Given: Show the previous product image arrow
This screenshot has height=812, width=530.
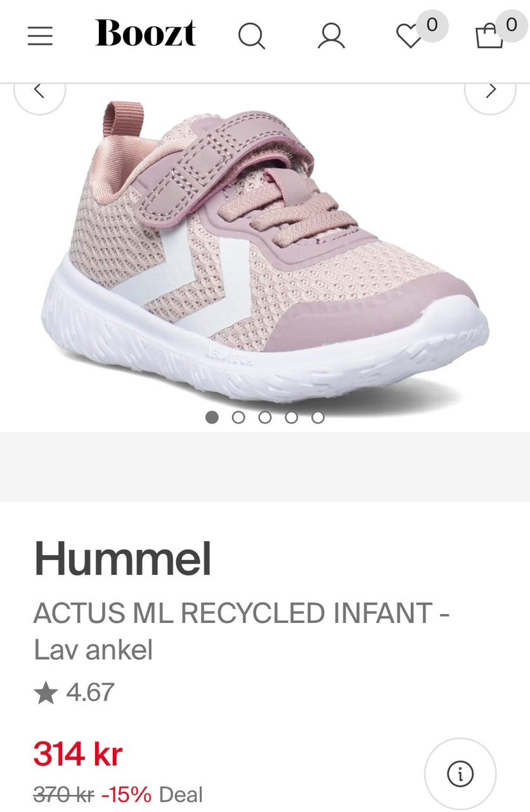Looking at the screenshot, I should [x=39, y=91].
